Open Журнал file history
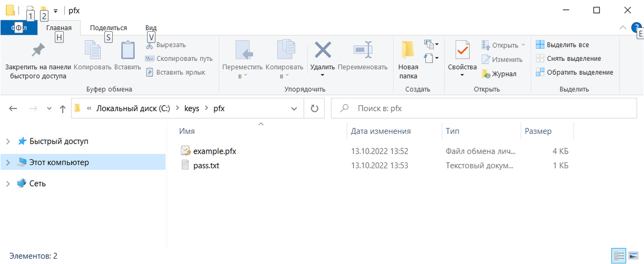Viewport: 644px width, 264px height. (x=499, y=74)
